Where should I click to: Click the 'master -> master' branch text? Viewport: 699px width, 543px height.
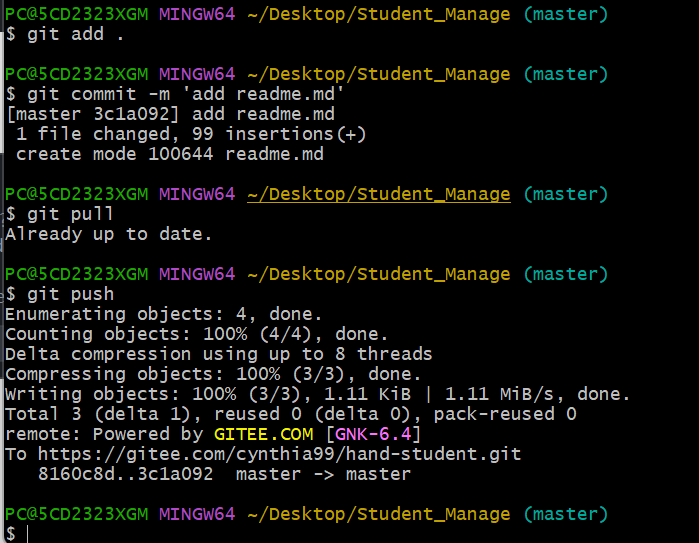323,474
